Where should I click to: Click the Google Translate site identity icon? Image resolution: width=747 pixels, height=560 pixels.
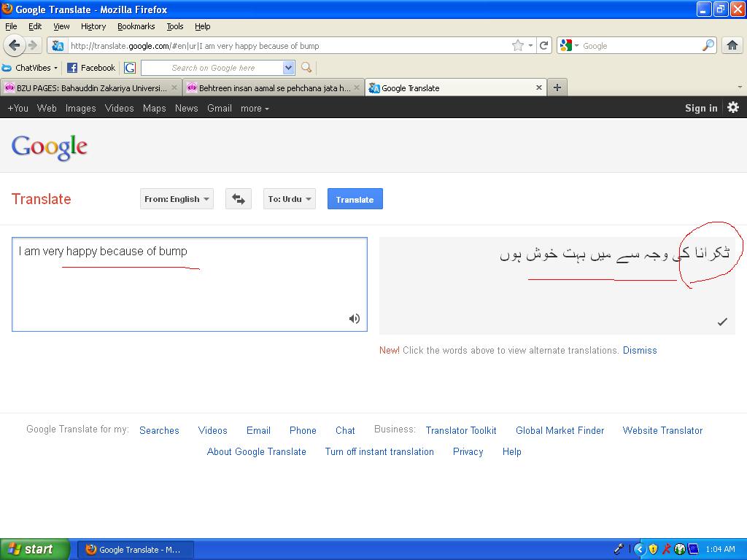click(x=58, y=46)
